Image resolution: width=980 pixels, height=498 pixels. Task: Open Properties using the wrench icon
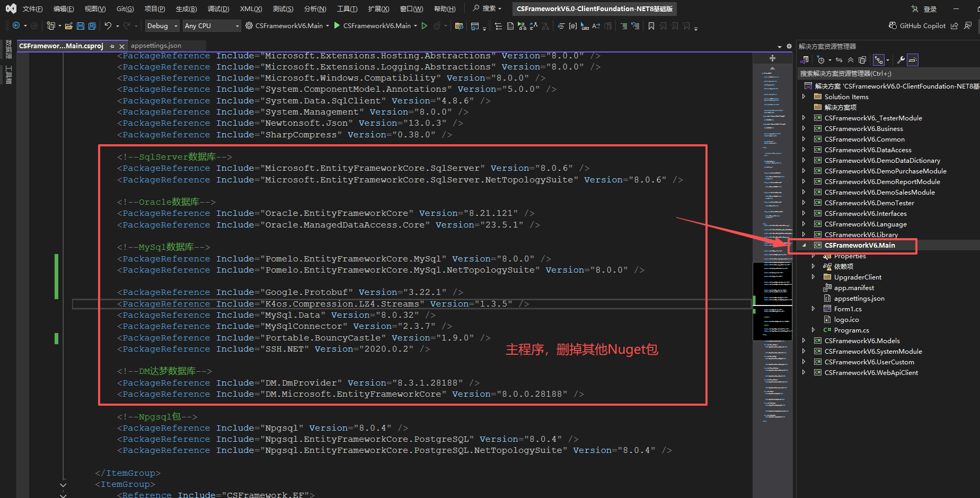tap(900, 59)
